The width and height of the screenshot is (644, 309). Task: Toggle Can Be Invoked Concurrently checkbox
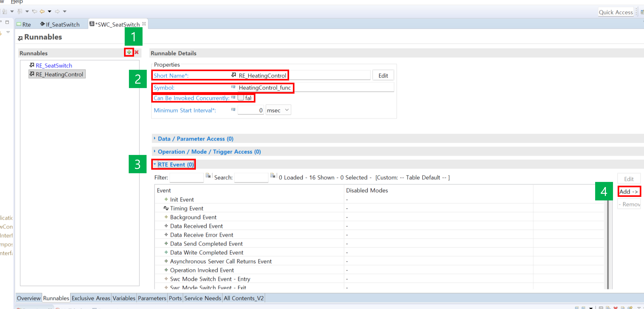pyautogui.click(x=241, y=98)
